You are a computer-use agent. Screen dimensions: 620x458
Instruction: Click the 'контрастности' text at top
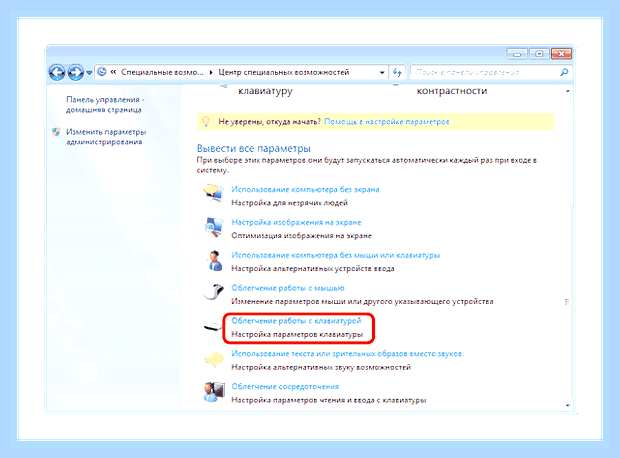pos(452,91)
